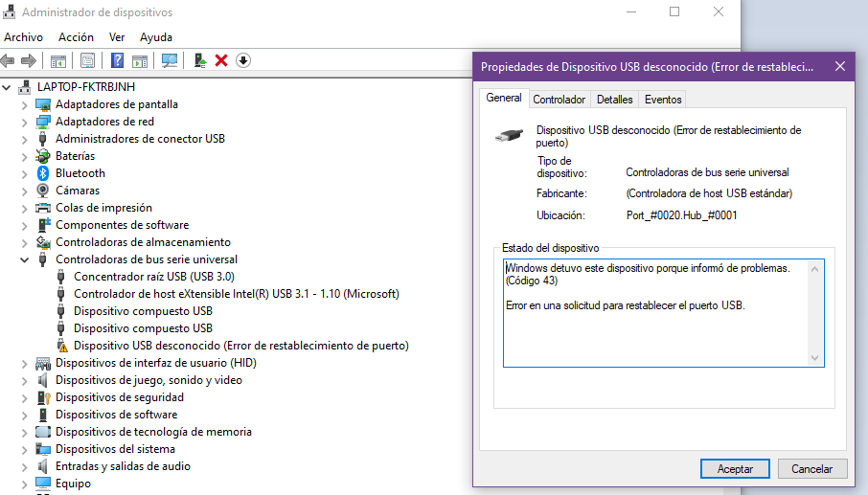Select the General tab

504,98
